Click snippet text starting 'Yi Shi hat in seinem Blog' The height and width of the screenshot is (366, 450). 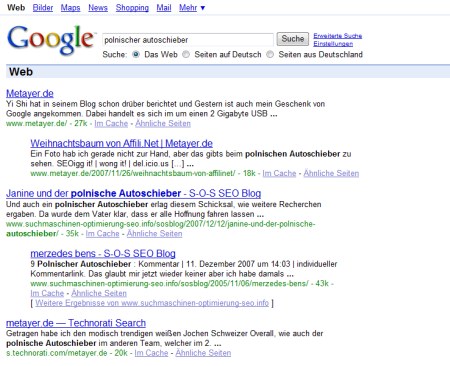[x=165, y=109]
